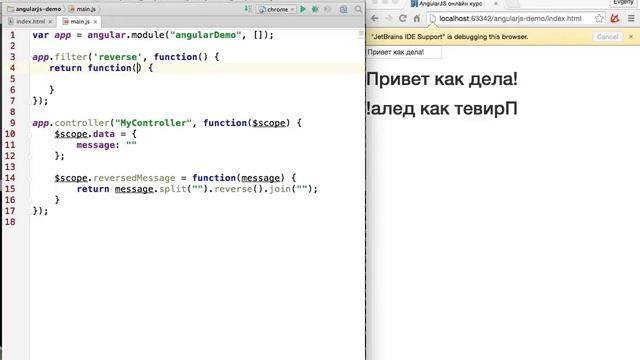
Task: Click the greyed coverage icon after Debug
Action: pos(327,9)
